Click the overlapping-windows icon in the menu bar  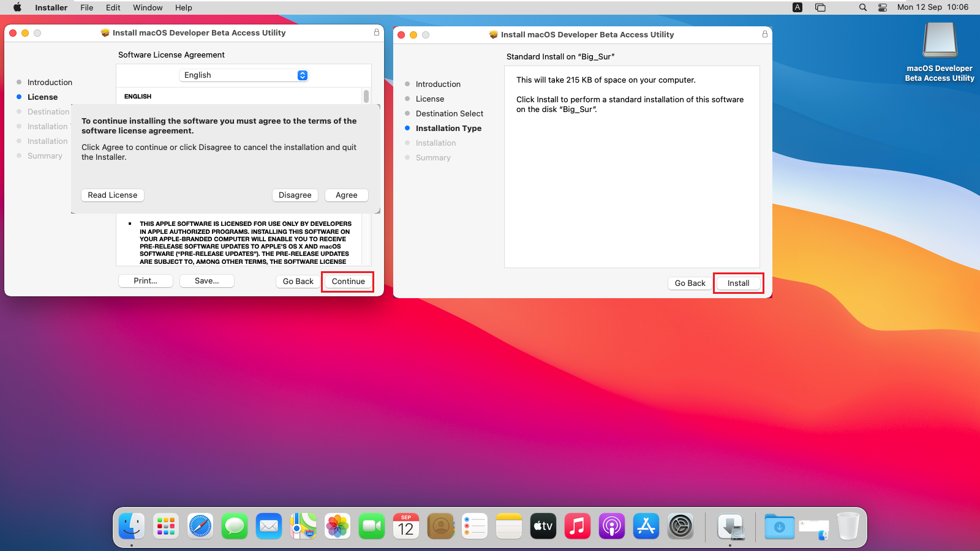[x=820, y=7]
